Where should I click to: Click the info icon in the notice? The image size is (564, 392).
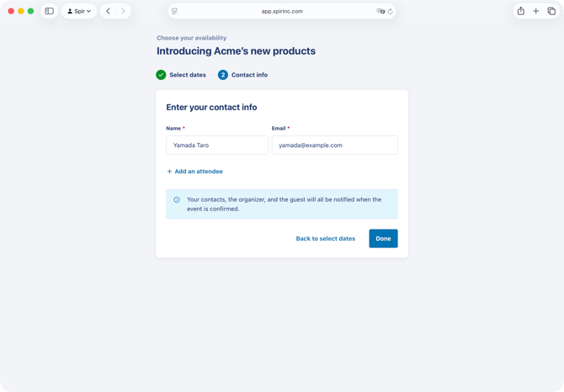177,200
